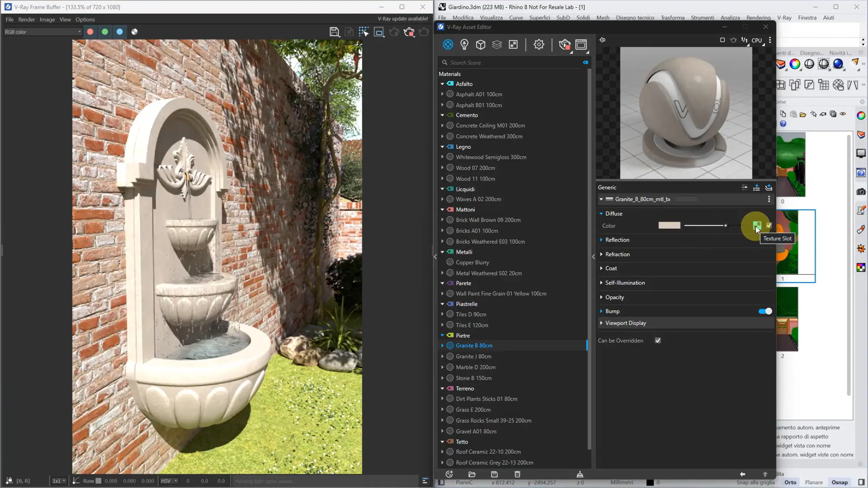Open the Lights category in Asset Editor
The height and width of the screenshot is (488, 868).
[464, 44]
